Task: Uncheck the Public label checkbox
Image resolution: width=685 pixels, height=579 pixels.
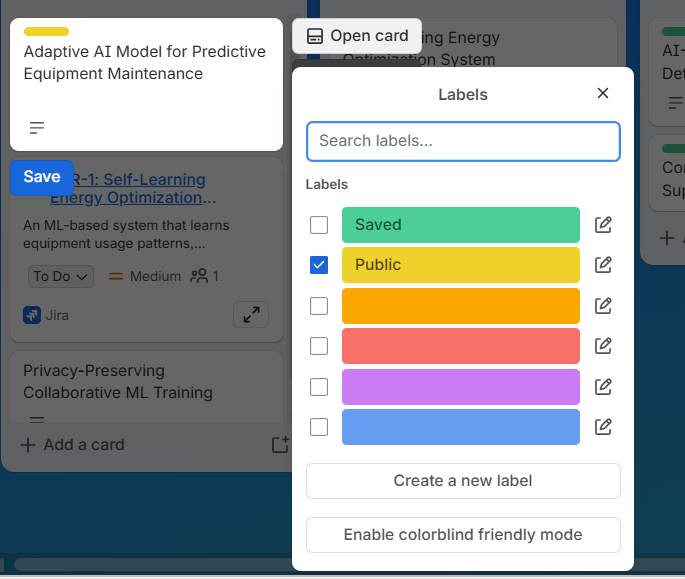Action: pos(319,265)
